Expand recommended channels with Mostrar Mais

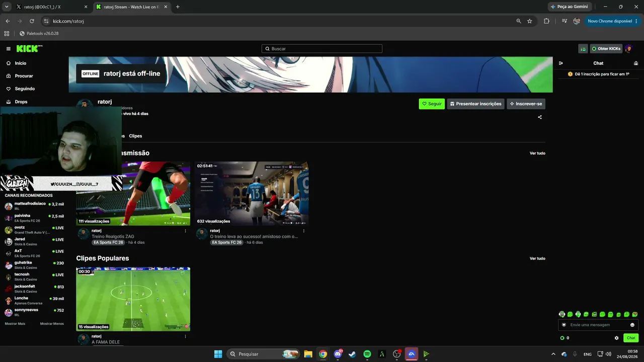pyautogui.click(x=15, y=324)
